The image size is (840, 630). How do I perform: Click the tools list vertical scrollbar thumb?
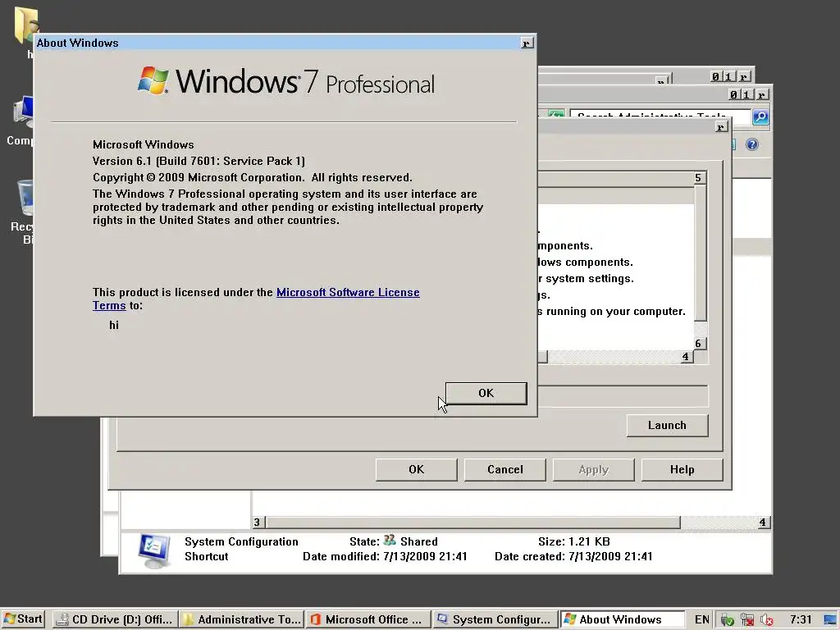point(701,253)
